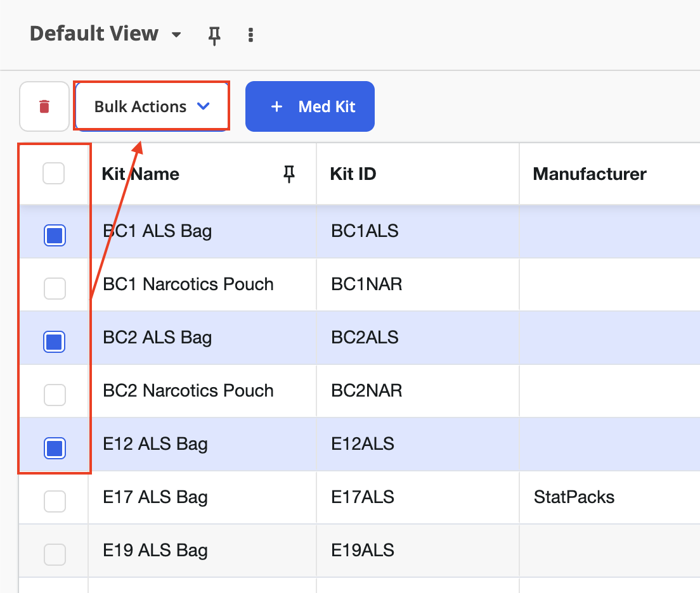Click the + Med Kit button
The height and width of the screenshot is (593, 700).
click(x=310, y=106)
